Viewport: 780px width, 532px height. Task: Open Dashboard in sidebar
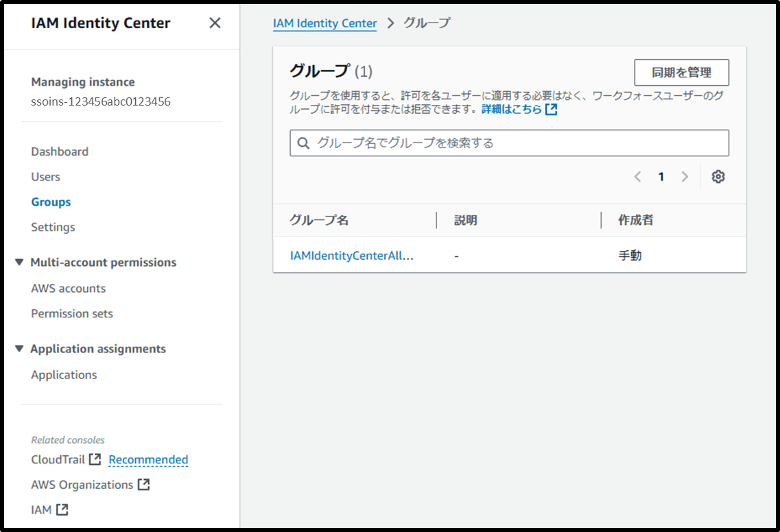[60, 152]
